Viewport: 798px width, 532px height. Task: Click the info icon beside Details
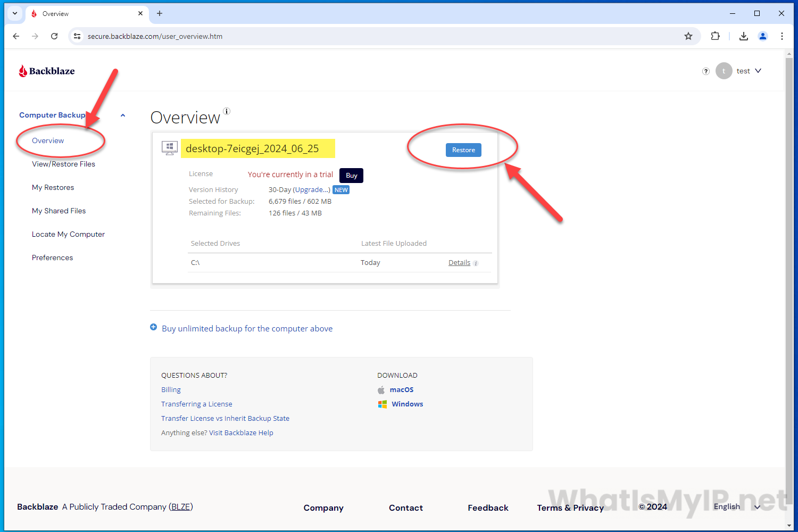pos(476,263)
